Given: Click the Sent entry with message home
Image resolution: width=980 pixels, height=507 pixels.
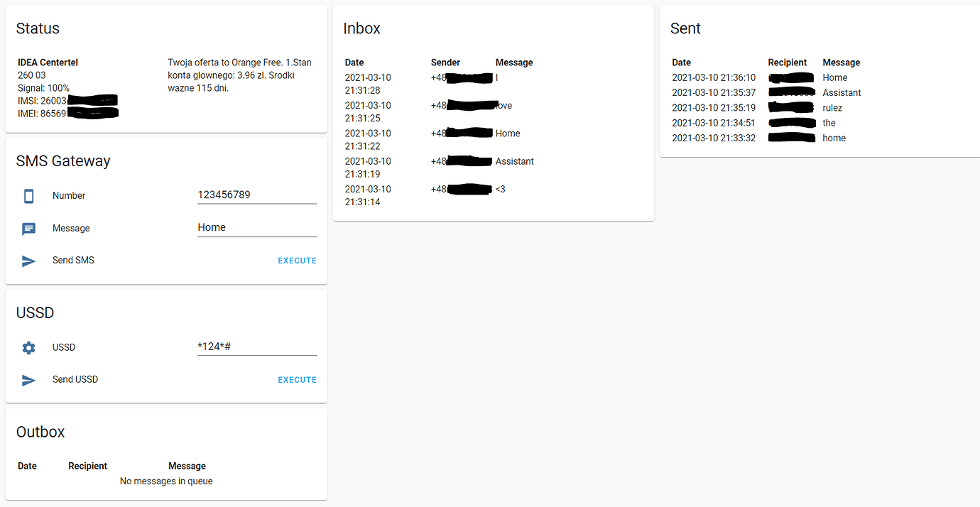Looking at the screenshot, I should (834, 138).
